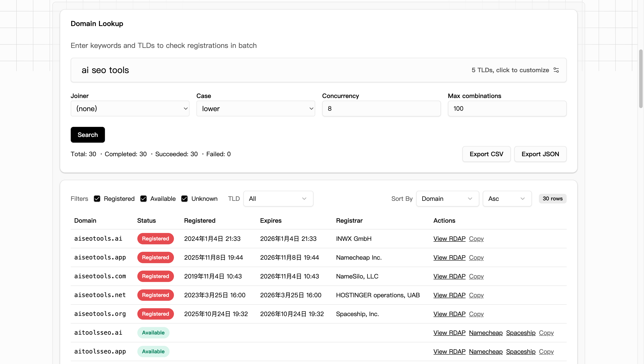Click the 'Domain Lookup' heading

pos(97,23)
